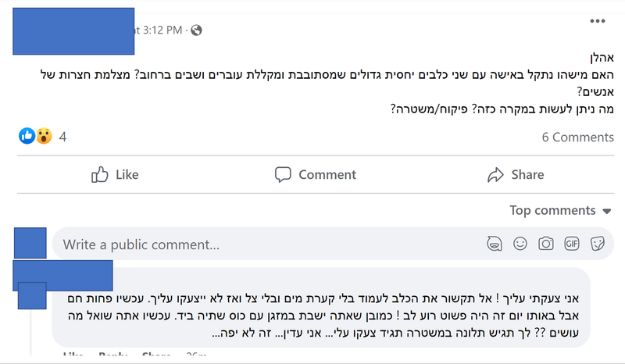The height and width of the screenshot is (364, 625).
Task: Open the post author's redacted profile
Action: tap(73, 31)
